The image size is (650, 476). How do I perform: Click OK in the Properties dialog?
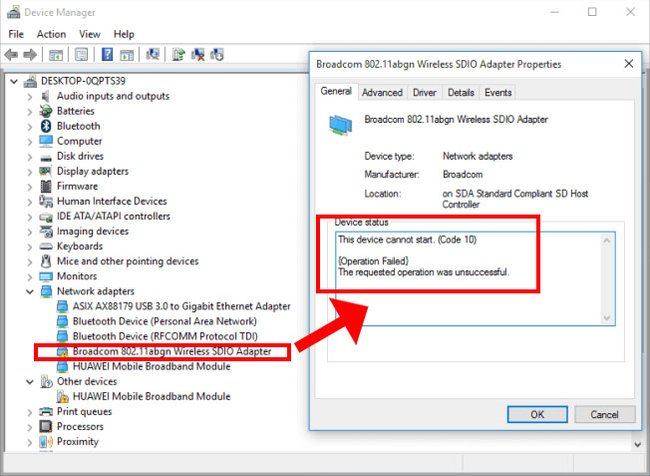click(537, 414)
